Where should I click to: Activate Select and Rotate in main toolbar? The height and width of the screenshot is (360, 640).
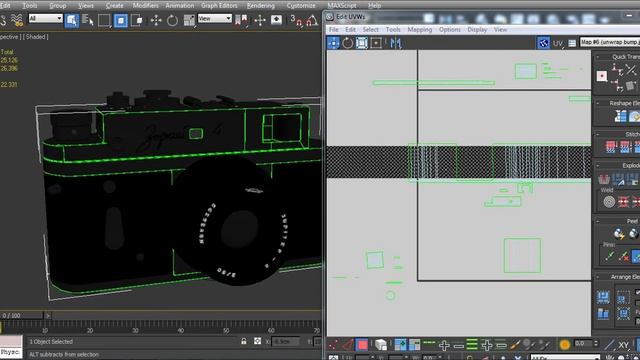172,20
